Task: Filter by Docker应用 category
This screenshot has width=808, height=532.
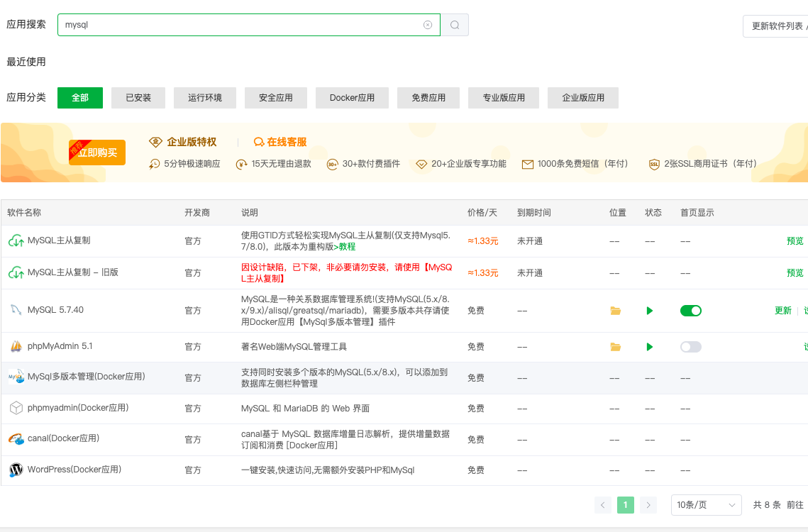Action: [x=352, y=98]
